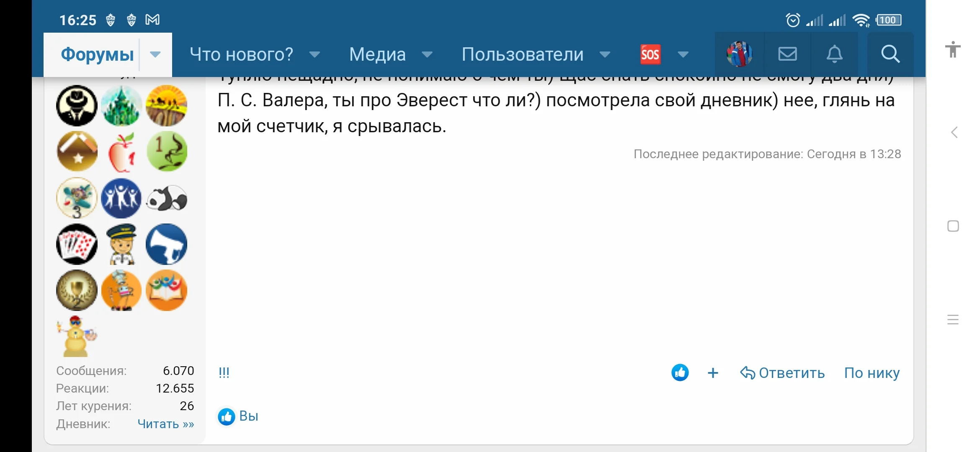The height and width of the screenshot is (452, 980).
Task: Open the SOS dropdown arrow
Action: pyautogui.click(x=682, y=54)
